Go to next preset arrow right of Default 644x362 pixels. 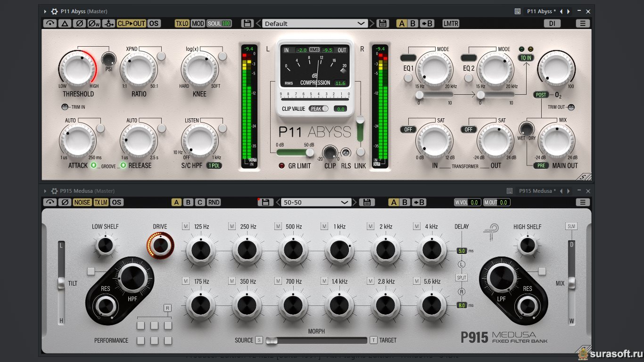tap(372, 24)
